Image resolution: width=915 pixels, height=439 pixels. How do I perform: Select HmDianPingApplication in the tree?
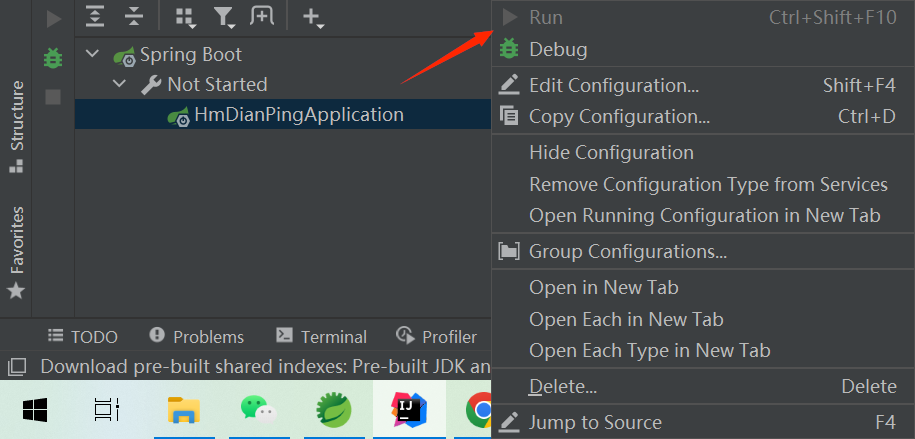pyautogui.click(x=283, y=114)
